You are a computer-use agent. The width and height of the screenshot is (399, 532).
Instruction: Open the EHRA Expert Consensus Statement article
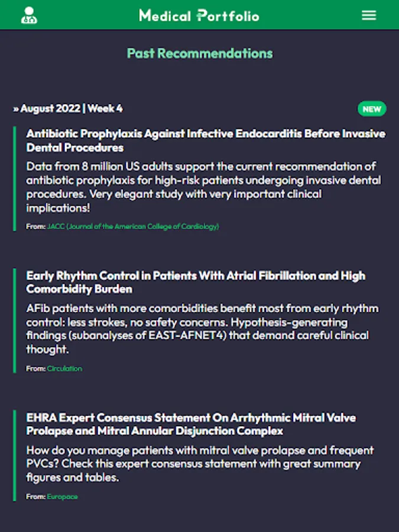coord(191,424)
